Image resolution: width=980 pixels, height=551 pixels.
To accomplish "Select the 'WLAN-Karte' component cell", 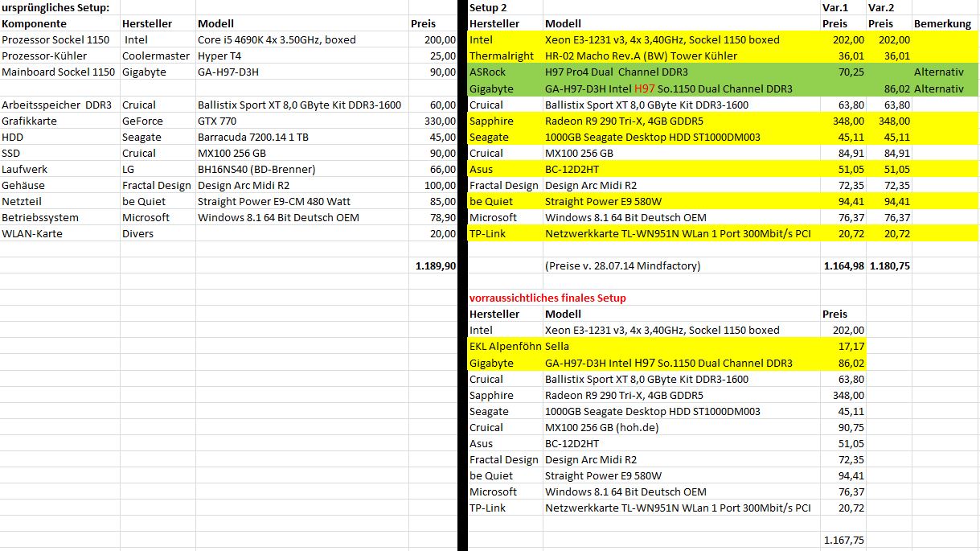I will pyautogui.click(x=60, y=233).
